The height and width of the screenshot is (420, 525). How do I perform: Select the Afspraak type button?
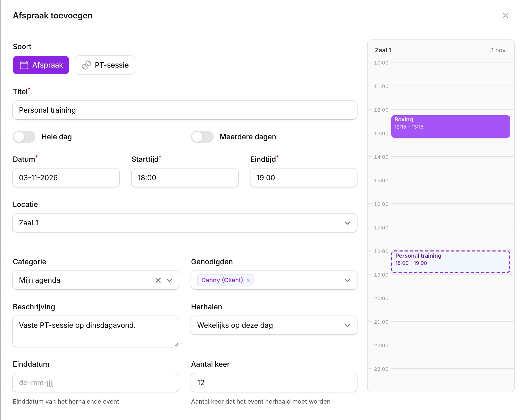[41, 65]
